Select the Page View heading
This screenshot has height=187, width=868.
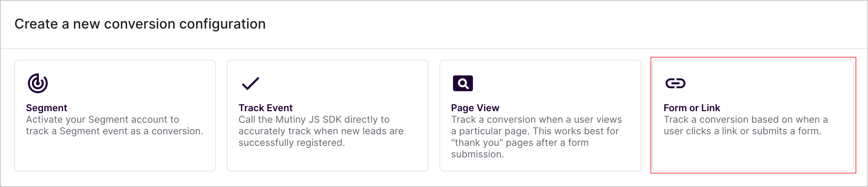tap(475, 108)
